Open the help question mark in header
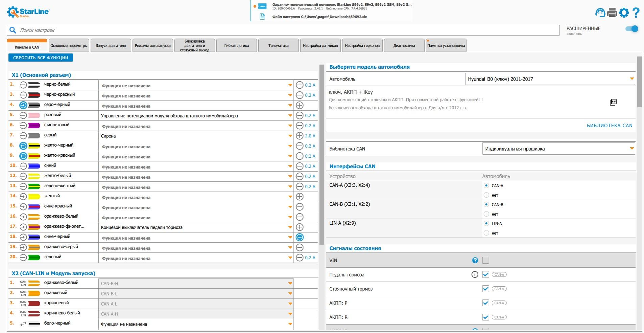Screen dimensions: 644x333 [636, 13]
